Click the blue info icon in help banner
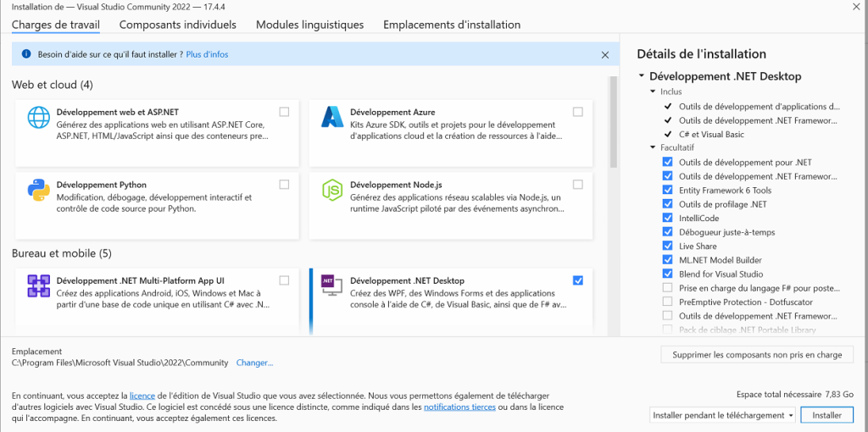The width and height of the screenshot is (868, 432). pos(25,55)
